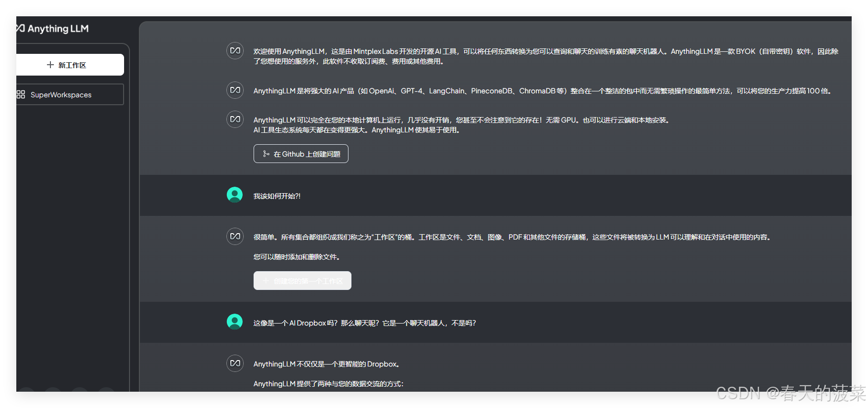Select the text 您可以随时添加和删除文件
Image resolution: width=868 pixels, height=408 pixels.
point(298,257)
